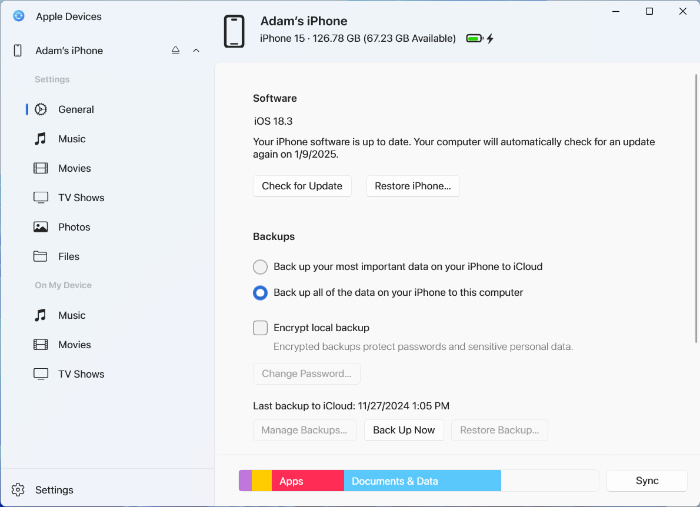Click the Apple Devices app logo icon

[x=19, y=16]
